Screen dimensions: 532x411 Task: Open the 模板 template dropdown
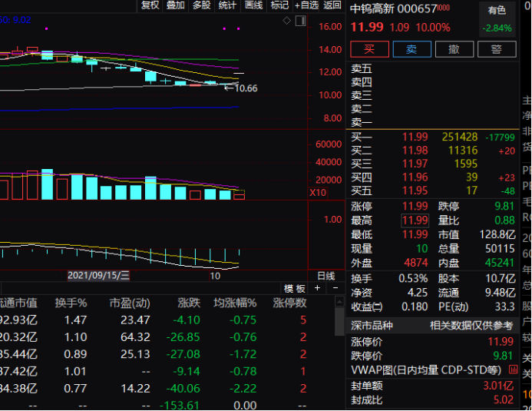294,288
